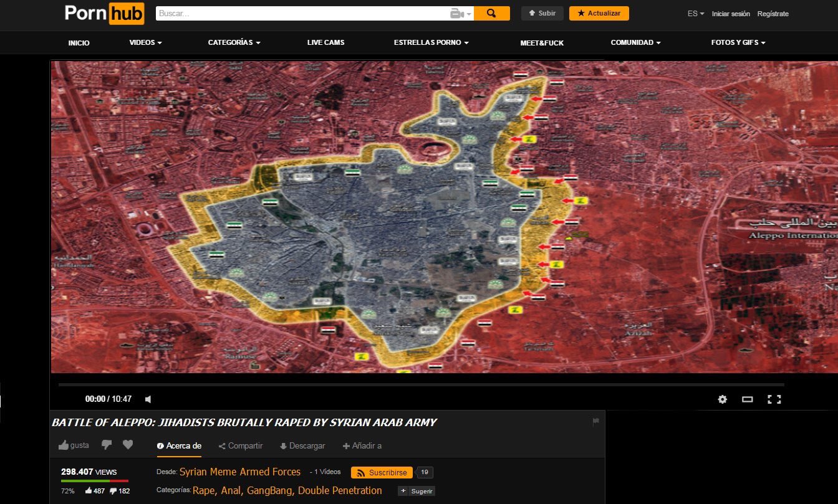
Task: Switch player to theater mode
Action: 747,399
